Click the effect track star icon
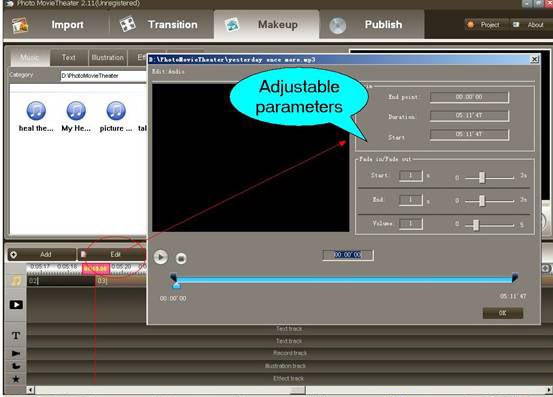The width and height of the screenshot is (553, 397). coord(16,379)
